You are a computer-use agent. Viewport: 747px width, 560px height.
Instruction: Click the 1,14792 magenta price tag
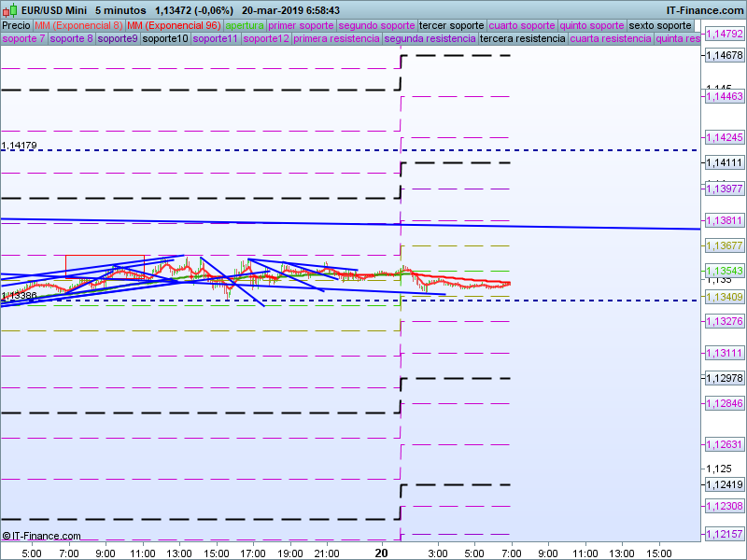point(724,34)
